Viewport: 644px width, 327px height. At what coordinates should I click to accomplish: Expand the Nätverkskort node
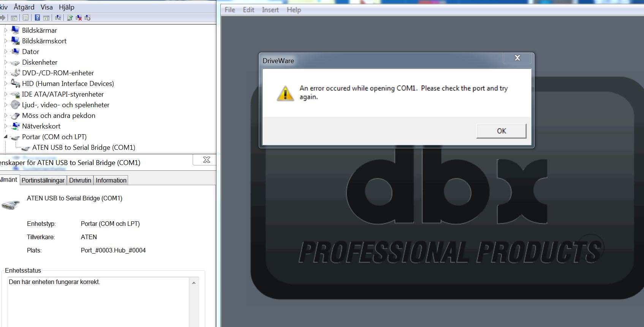[x=6, y=126]
